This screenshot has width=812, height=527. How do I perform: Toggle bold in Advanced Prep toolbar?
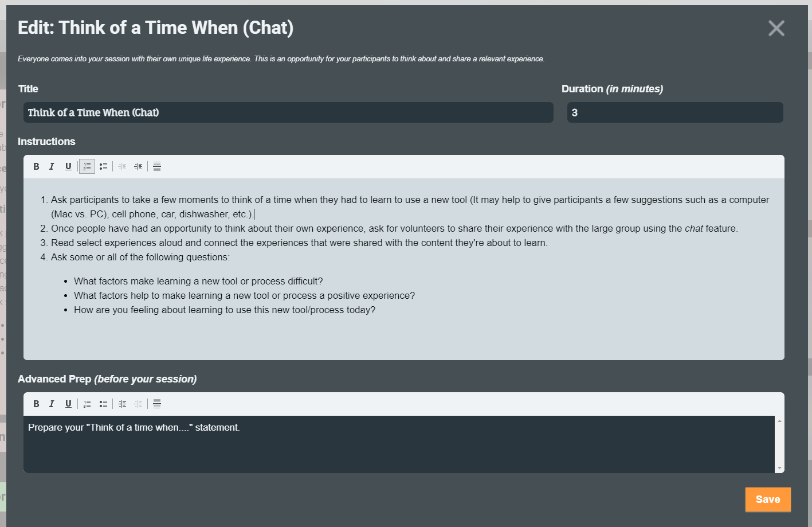point(36,404)
